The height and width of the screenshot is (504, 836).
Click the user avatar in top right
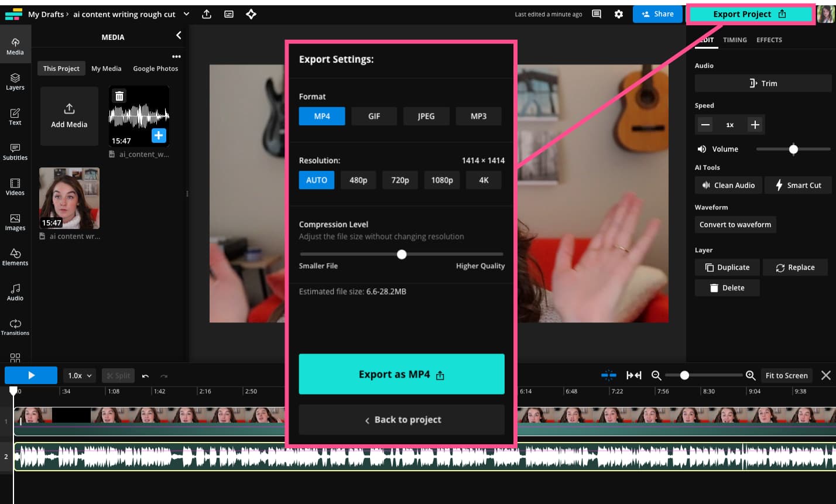[x=826, y=14]
